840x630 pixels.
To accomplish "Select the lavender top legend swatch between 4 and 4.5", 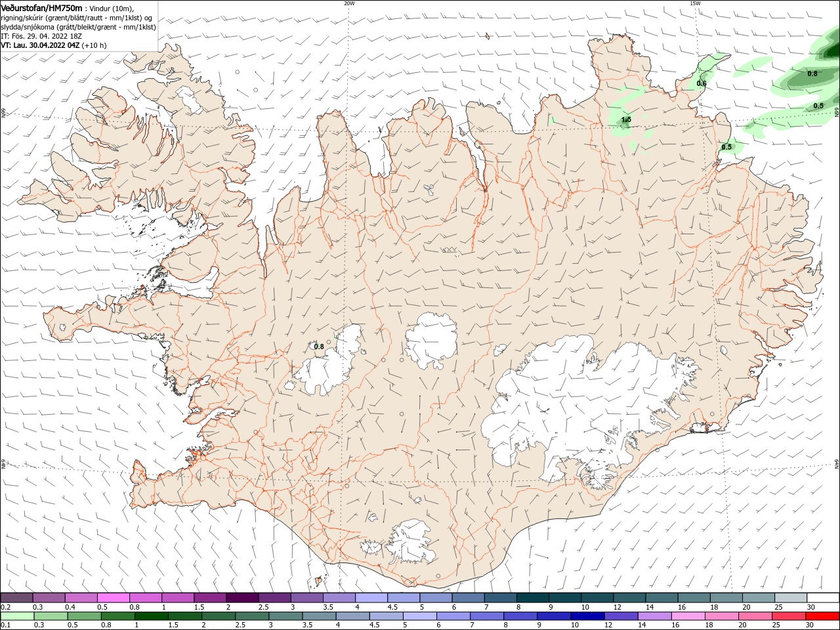I will (x=371, y=597).
